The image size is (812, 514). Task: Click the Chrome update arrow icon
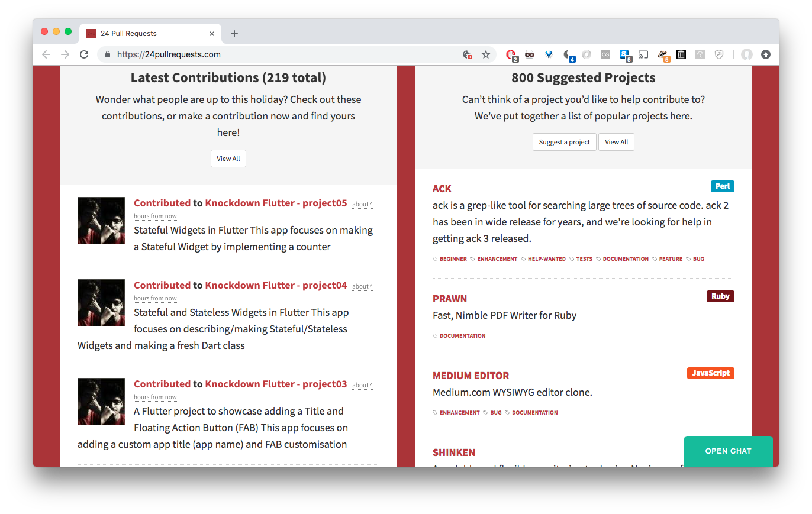[x=766, y=54]
